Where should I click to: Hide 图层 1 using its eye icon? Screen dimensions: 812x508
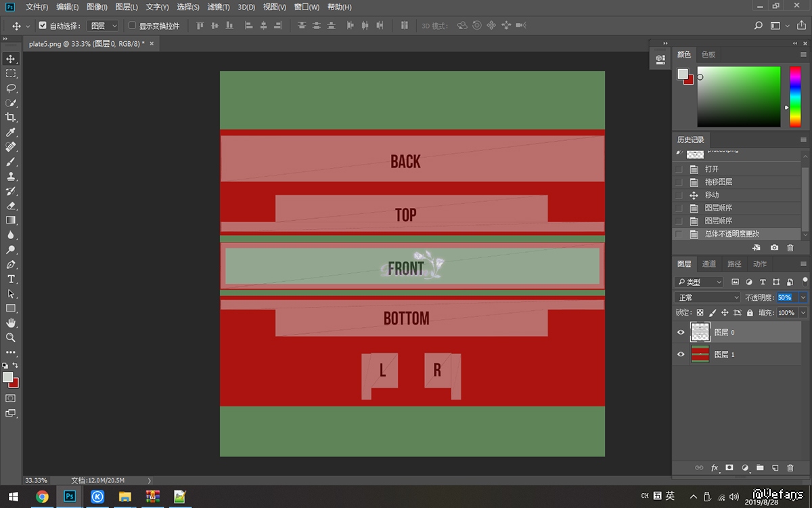pyautogui.click(x=681, y=354)
